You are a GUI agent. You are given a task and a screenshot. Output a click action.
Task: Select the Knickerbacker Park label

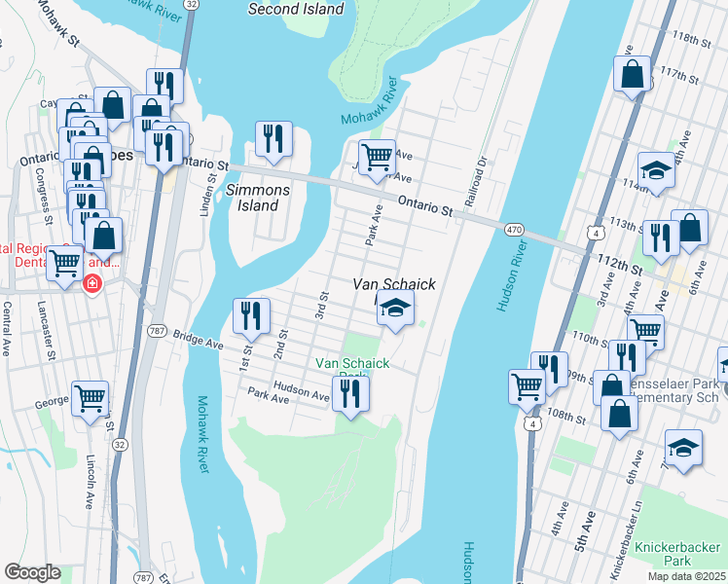click(x=677, y=554)
